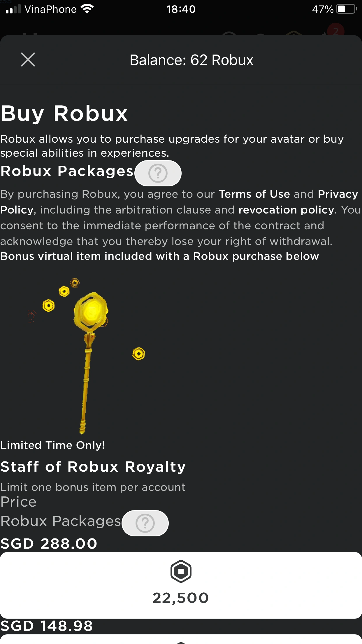362x644 pixels.
Task: Tap the SGD 148.98 price label
Action: click(x=47, y=626)
